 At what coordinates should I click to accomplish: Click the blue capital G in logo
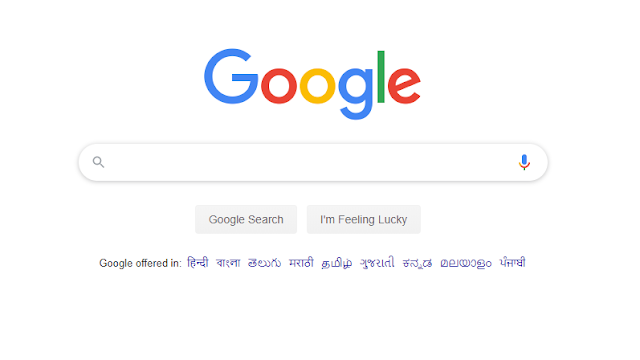pyautogui.click(x=231, y=76)
